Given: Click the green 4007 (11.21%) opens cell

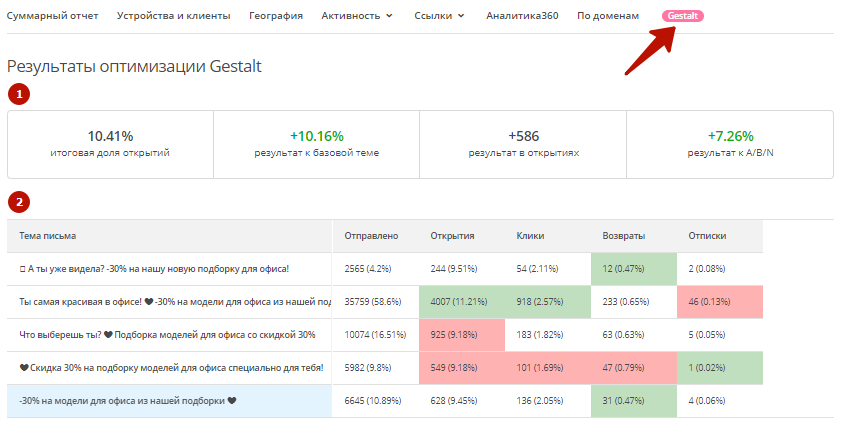Looking at the screenshot, I should (x=462, y=302).
